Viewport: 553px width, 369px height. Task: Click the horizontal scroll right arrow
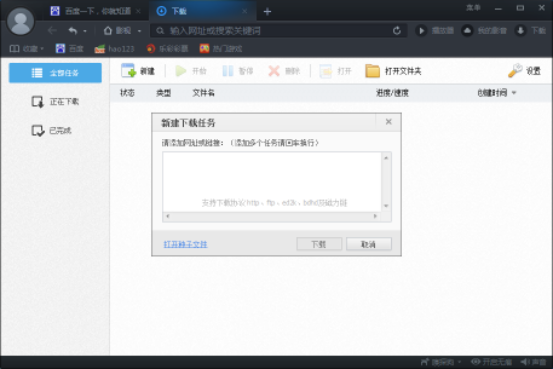point(375,216)
